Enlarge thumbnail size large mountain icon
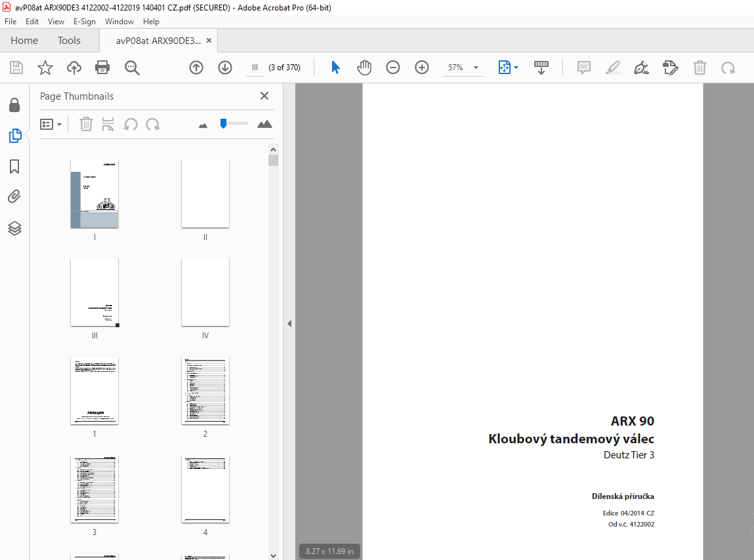This screenshot has width=754, height=560. pos(264,124)
